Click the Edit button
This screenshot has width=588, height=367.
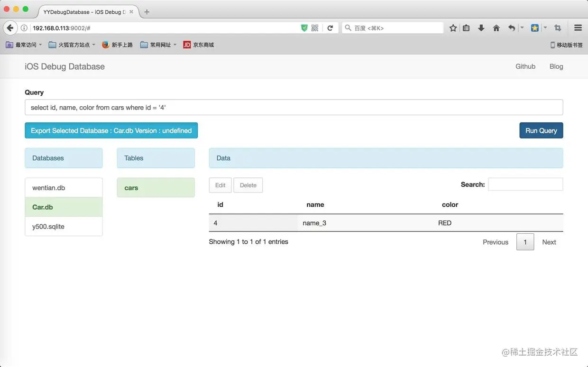pos(220,185)
